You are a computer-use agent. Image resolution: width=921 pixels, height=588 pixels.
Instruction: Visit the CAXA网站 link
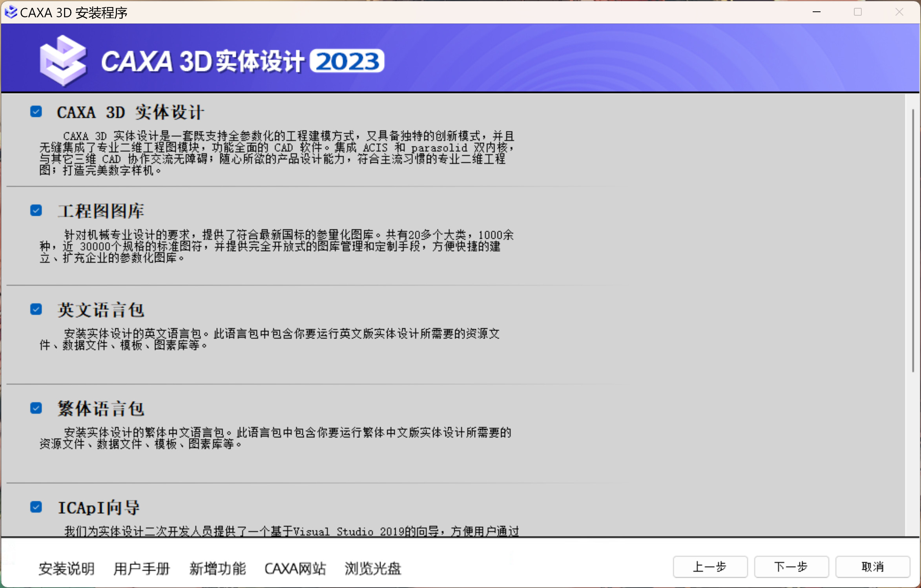coord(295,568)
